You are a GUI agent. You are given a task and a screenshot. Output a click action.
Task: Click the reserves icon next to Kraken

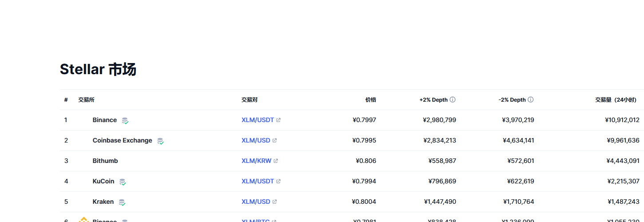pos(122,202)
